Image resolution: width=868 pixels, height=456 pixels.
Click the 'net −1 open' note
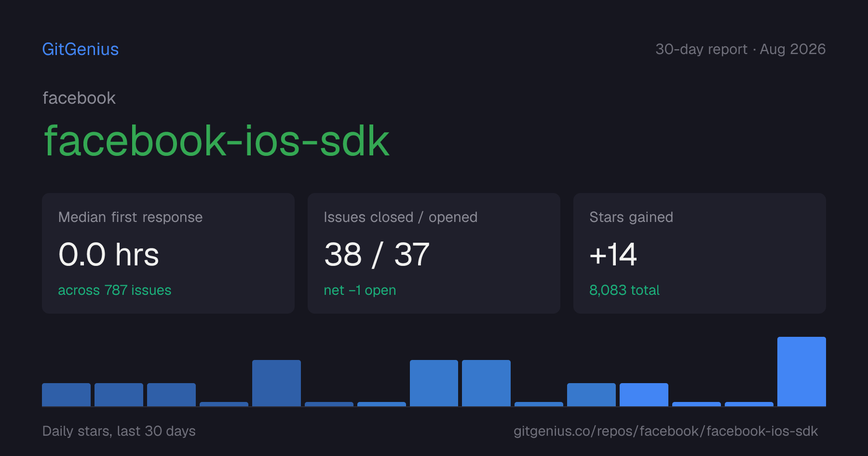[x=360, y=290]
